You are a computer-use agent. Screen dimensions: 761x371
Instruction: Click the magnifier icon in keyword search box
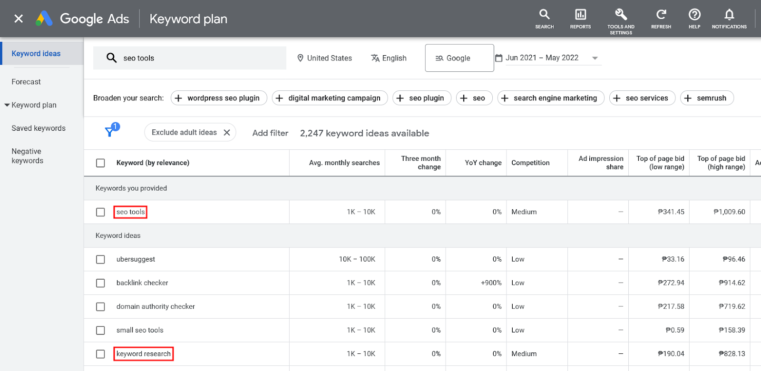pyautogui.click(x=112, y=58)
